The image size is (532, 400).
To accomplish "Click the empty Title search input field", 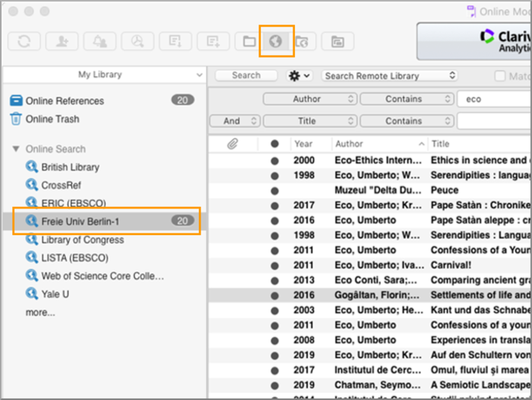I will pos(494,121).
